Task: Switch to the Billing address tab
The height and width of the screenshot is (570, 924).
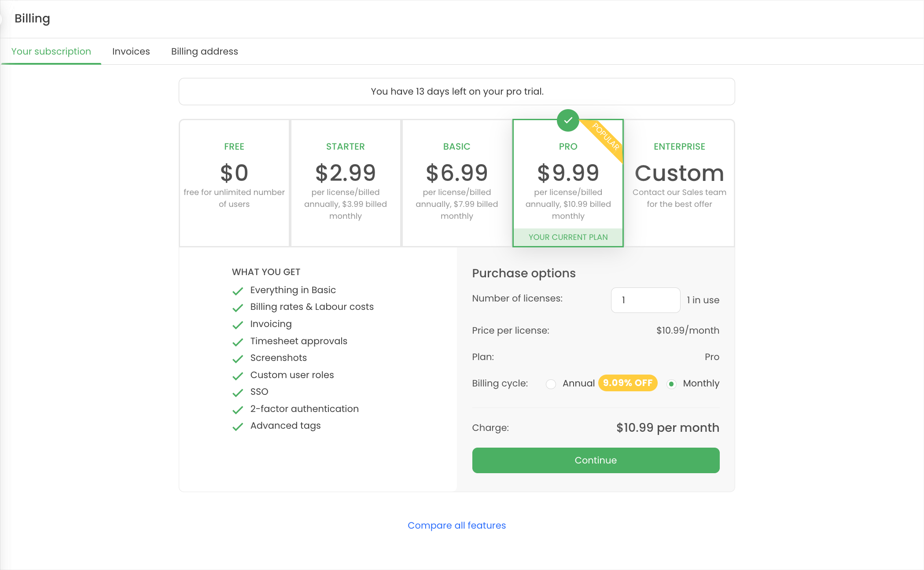Action: [x=204, y=51]
